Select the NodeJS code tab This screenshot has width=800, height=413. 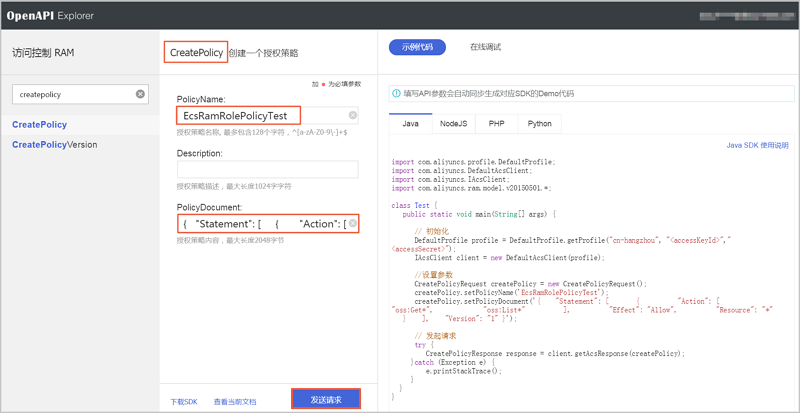click(x=452, y=124)
